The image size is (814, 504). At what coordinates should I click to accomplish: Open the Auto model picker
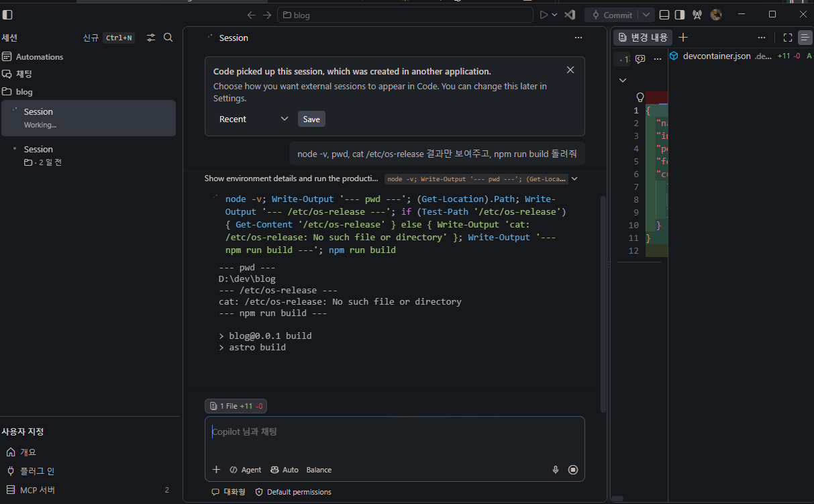coord(285,470)
